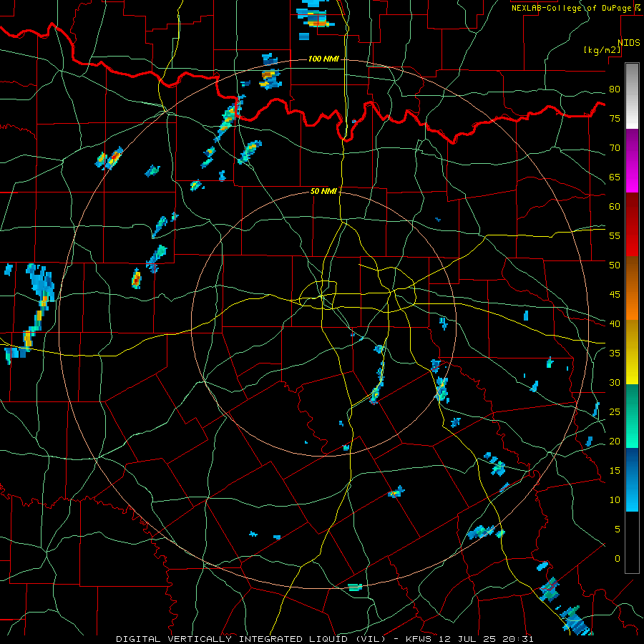
Task: Click the scale value 55
Action: pos(615,235)
